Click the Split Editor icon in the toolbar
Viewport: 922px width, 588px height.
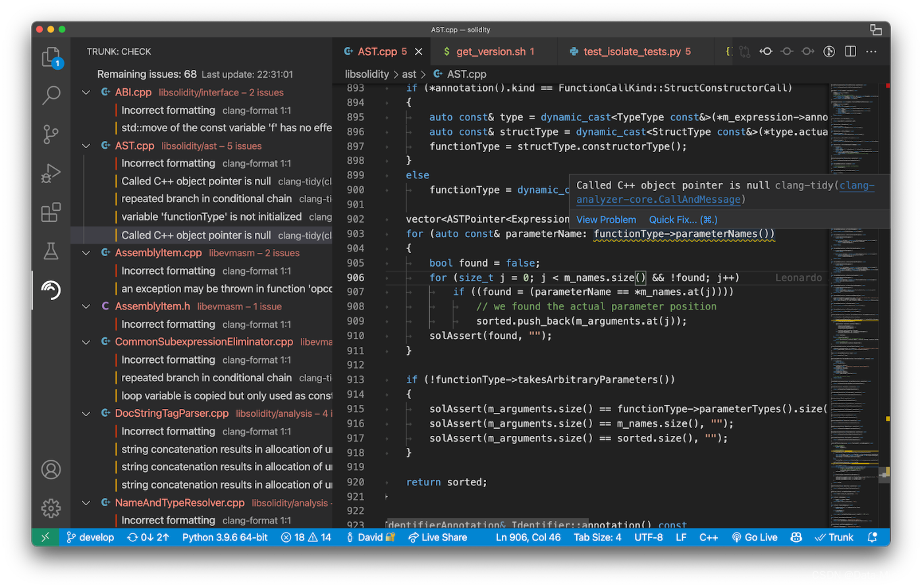click(x=850, y=51)
